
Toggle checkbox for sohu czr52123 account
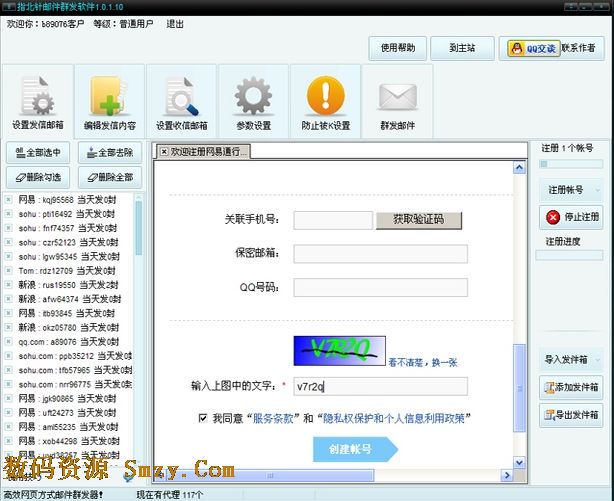click(8, 242)
